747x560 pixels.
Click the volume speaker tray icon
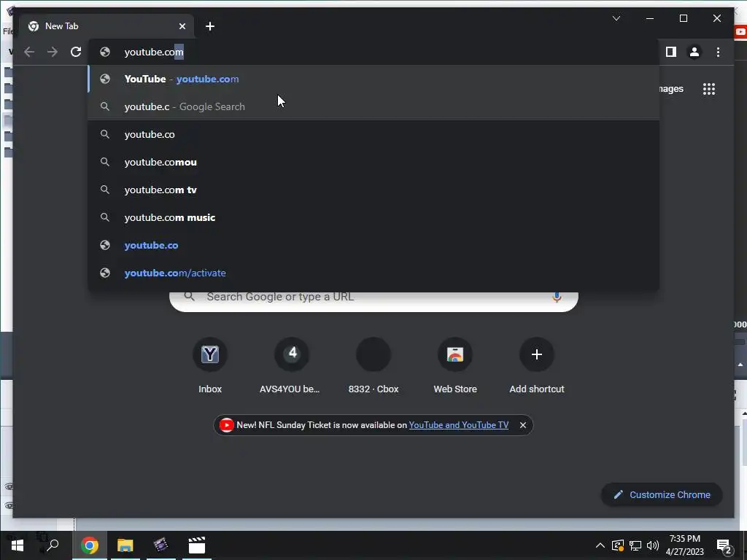pos(653,545)
